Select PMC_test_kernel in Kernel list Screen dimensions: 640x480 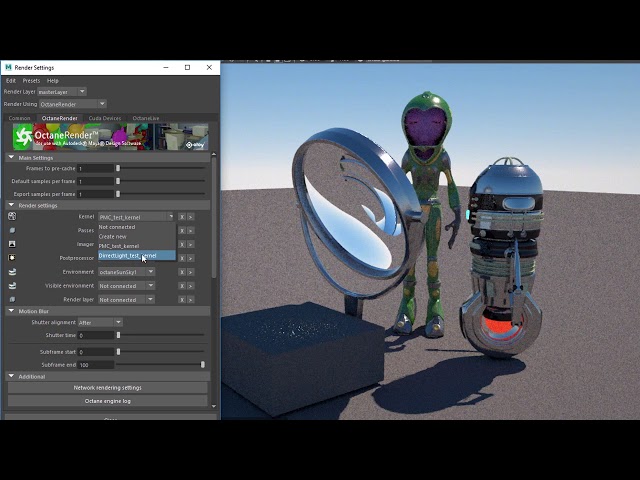(137, 246)
